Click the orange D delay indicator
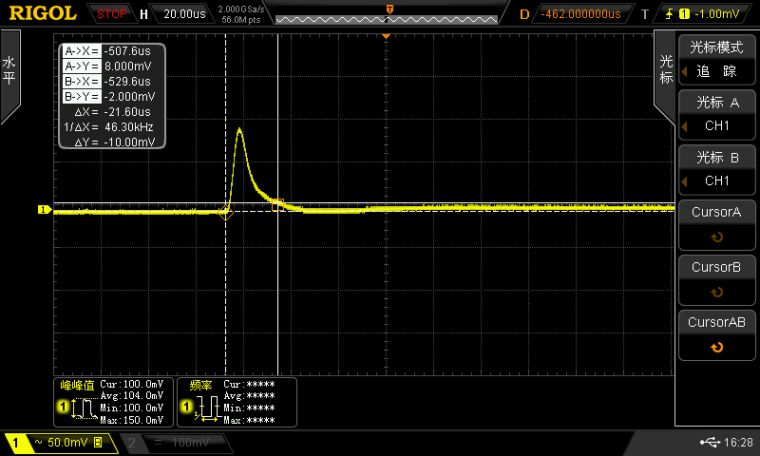This screenshot has height=456, width=760. (525, 14)
